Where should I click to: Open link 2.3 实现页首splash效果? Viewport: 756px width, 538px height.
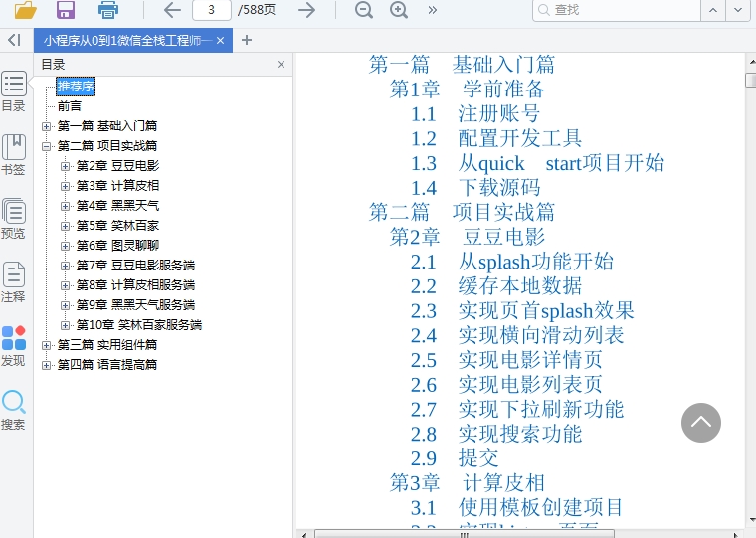522,310
